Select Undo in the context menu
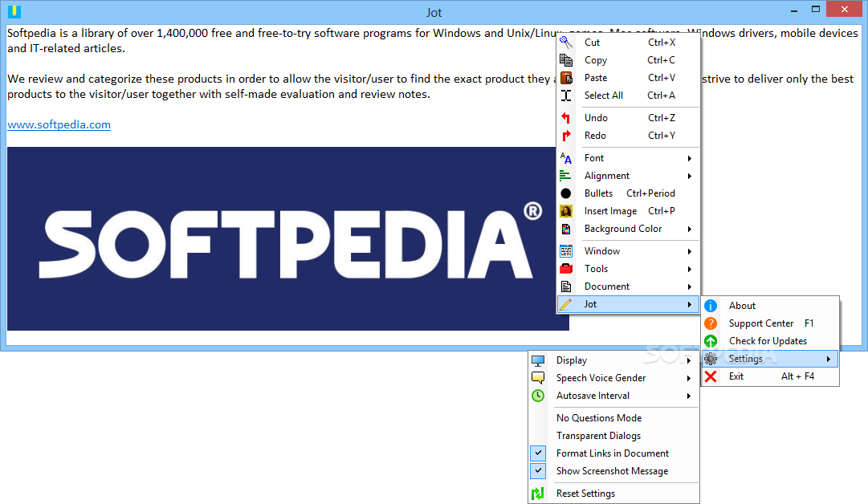The image size is (868, 504). [x=628, y=117]
